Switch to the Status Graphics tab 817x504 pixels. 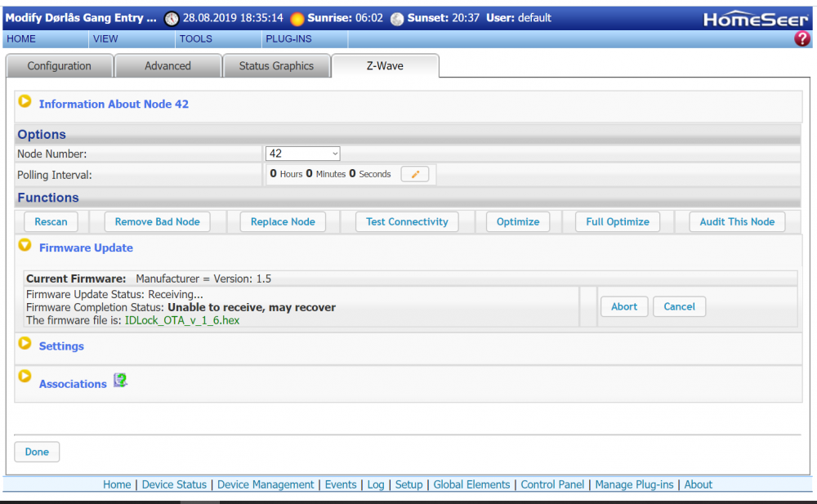coord(276,65)
